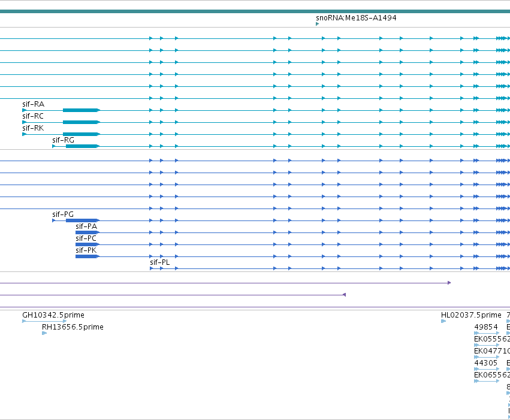Open the GH10342.5prime EST label
510x420 pixels.
point(53,315)
